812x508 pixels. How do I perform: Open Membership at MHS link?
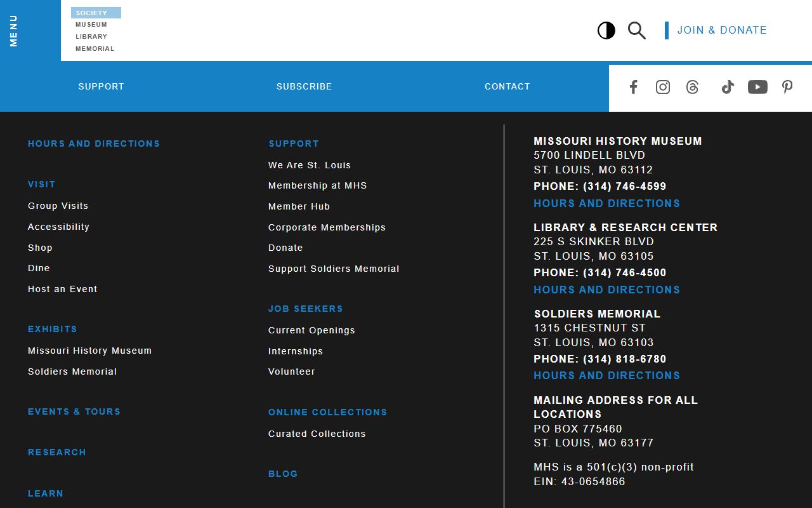tap(318, 185)
